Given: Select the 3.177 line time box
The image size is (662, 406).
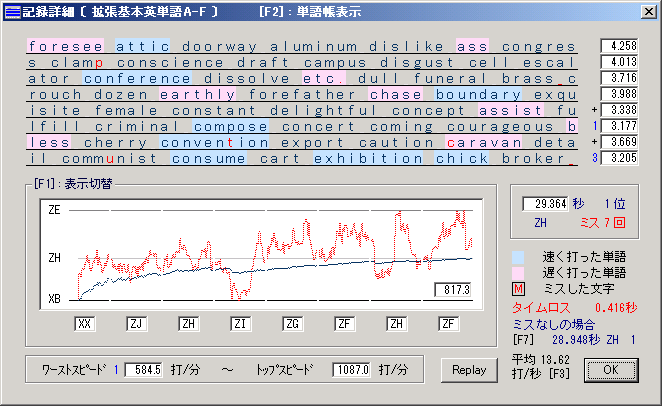Looking at the screenshot, I should [x=619, y=126].
